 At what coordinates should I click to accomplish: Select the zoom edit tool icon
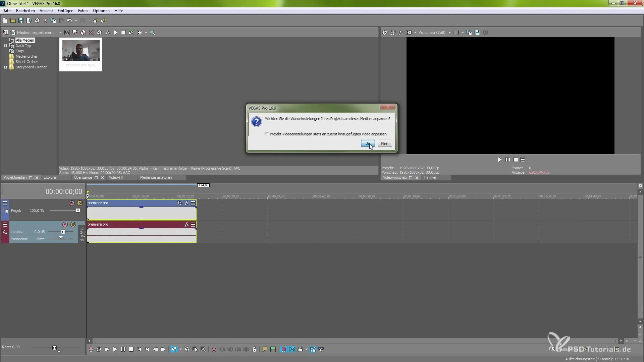[x=203, y=349]
